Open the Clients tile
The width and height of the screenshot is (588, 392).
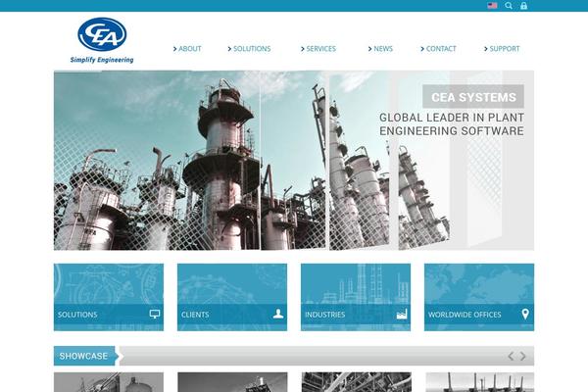tap(232, 297)
